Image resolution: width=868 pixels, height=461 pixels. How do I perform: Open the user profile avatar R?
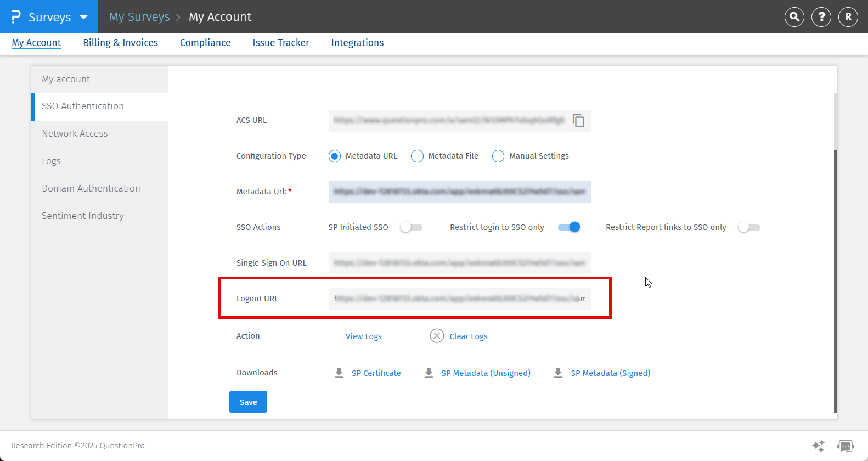[848, 17]
